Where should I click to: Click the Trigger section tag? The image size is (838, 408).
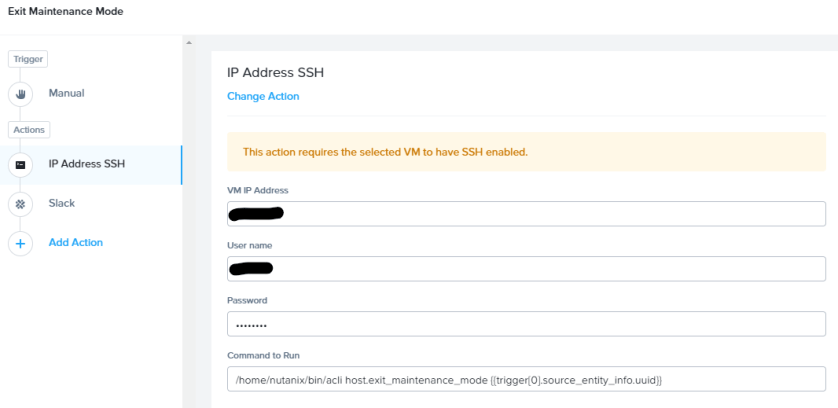click(x=27, y=59)
